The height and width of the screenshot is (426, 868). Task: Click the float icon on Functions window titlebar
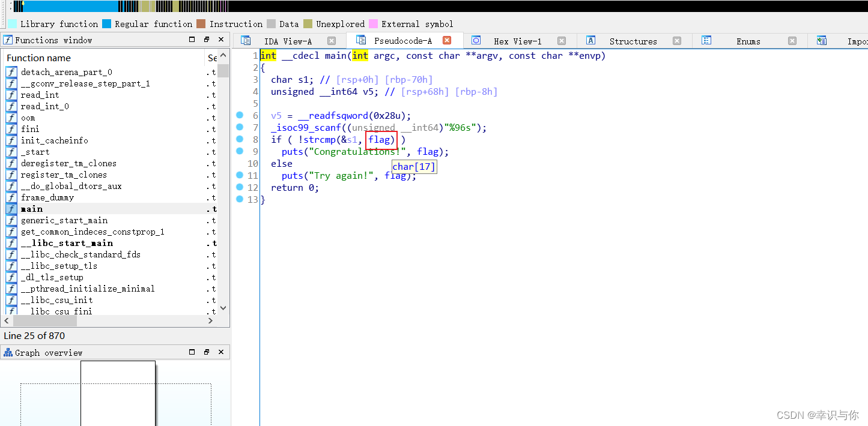click(x=206, y=40)
